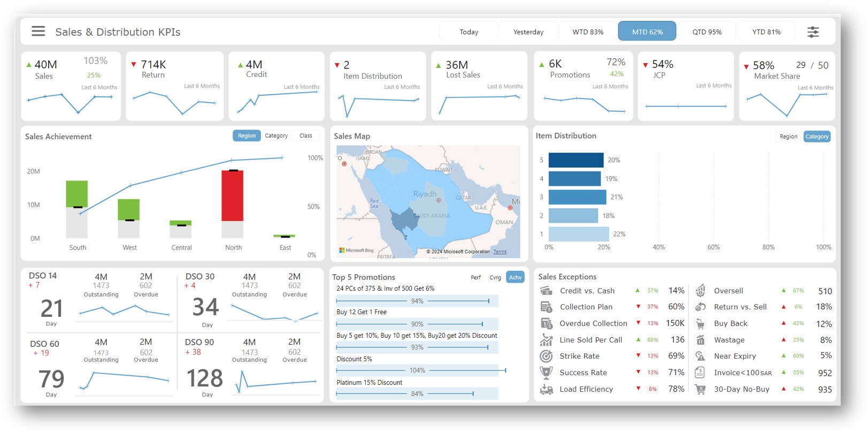Viewport: 868px width, 433px height.
Task: Select the WTD 83% period tab
Action: (588, 32)
